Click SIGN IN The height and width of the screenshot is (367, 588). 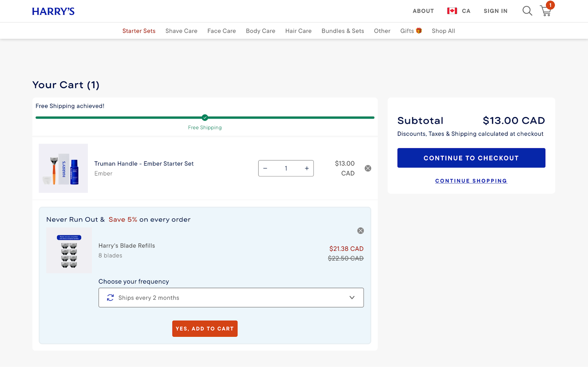pos(495,11)
